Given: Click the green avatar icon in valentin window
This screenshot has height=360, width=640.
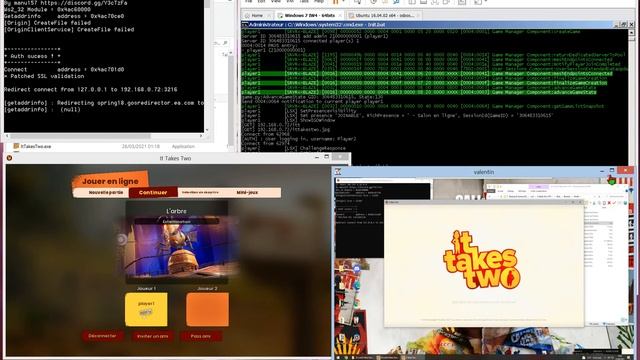Looking at the screenshot, I should (611, 180).
